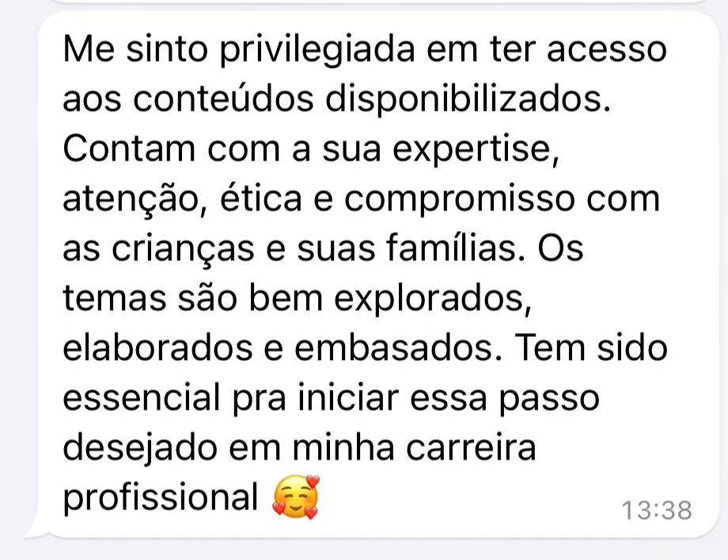Tap the smiling face with hearts emoji
The width and height of the screenshot is (728, 560).
tap(296, 497)
